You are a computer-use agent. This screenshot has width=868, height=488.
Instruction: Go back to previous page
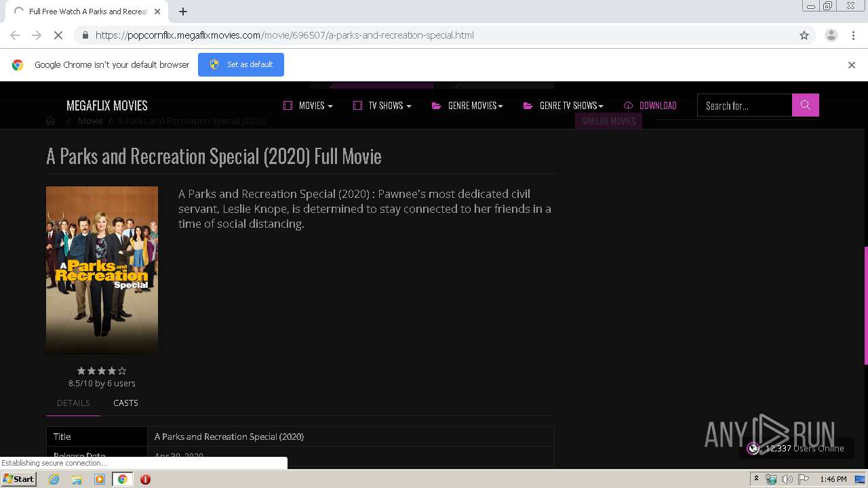click(15, 35)
